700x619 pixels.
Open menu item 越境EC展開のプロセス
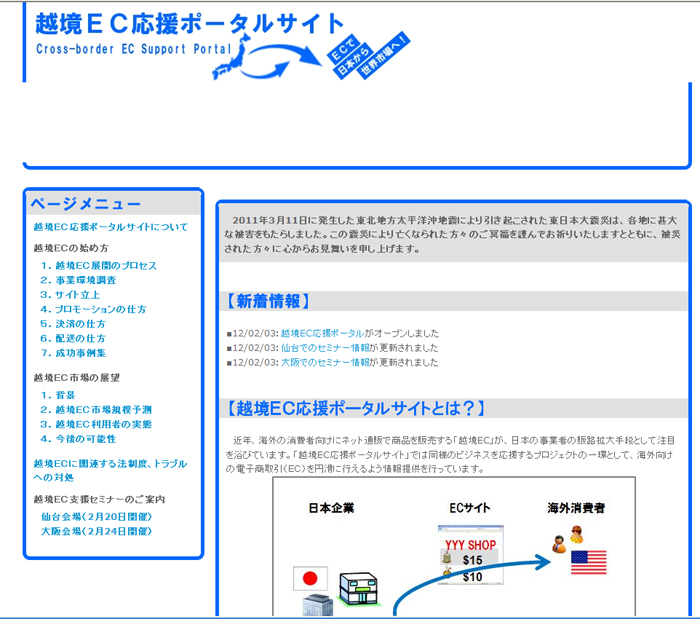[x=99, y=266]
